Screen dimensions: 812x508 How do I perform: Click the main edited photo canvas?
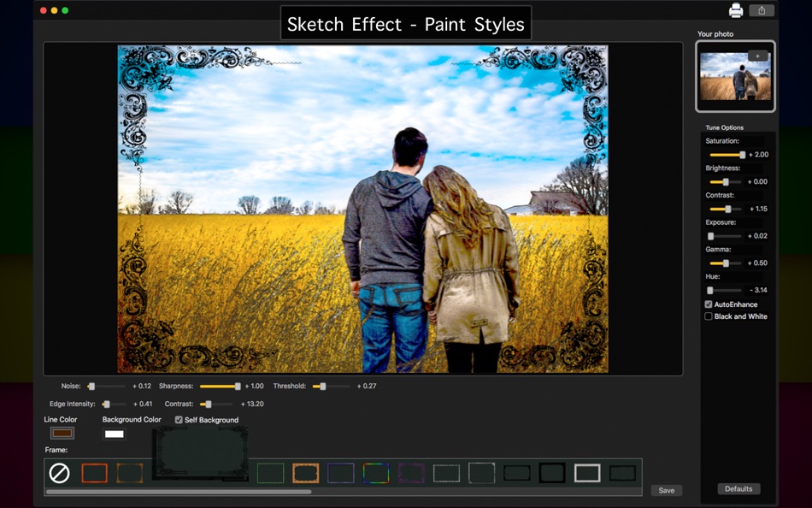click(x=362, y=209)
